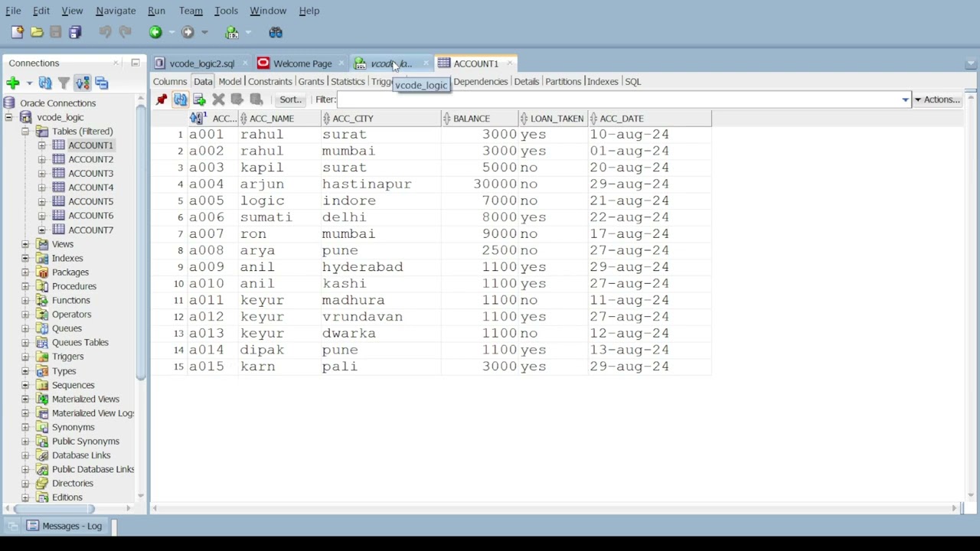Click the ACC_NAME column header
Screen dimensions: 980x551
(x=280, y=119)
